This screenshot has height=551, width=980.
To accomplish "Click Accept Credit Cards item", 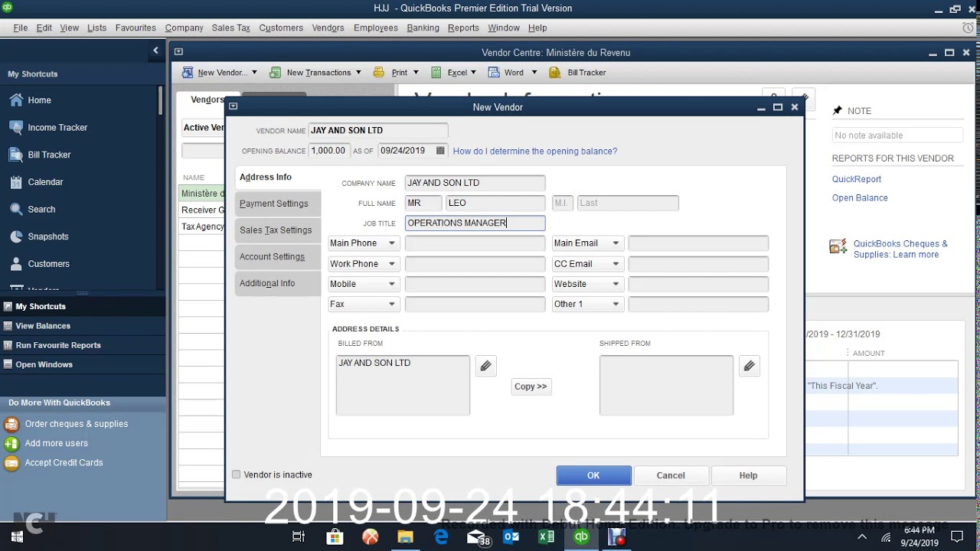I will click(x=64, y=463).
